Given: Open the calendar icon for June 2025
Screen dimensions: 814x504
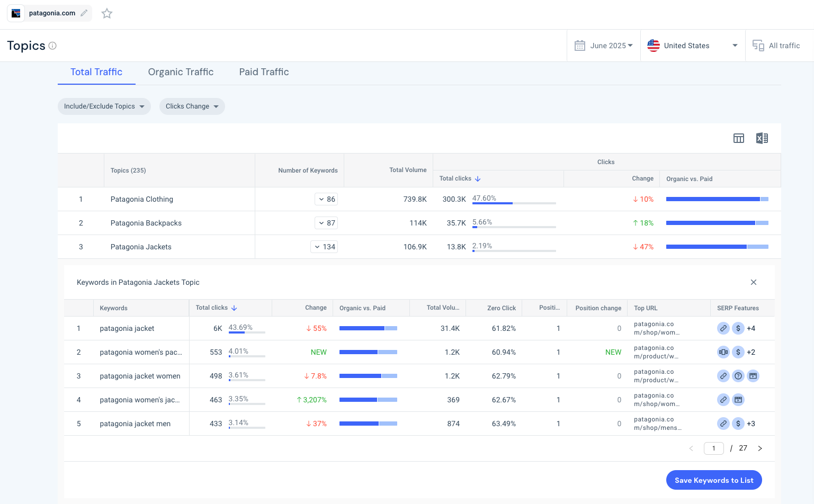Looking at the screenshot, I should (580, 46).
